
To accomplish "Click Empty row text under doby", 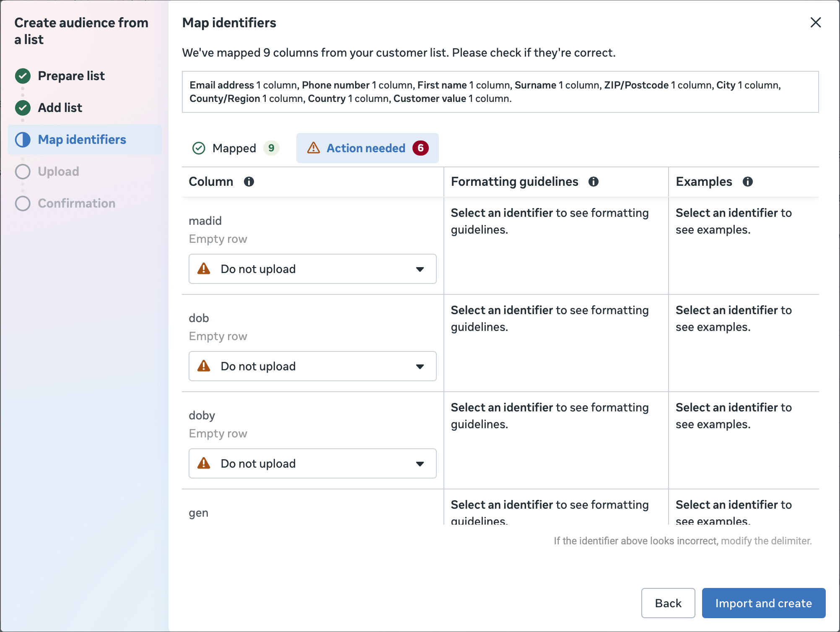I will [x=218, y=434].
